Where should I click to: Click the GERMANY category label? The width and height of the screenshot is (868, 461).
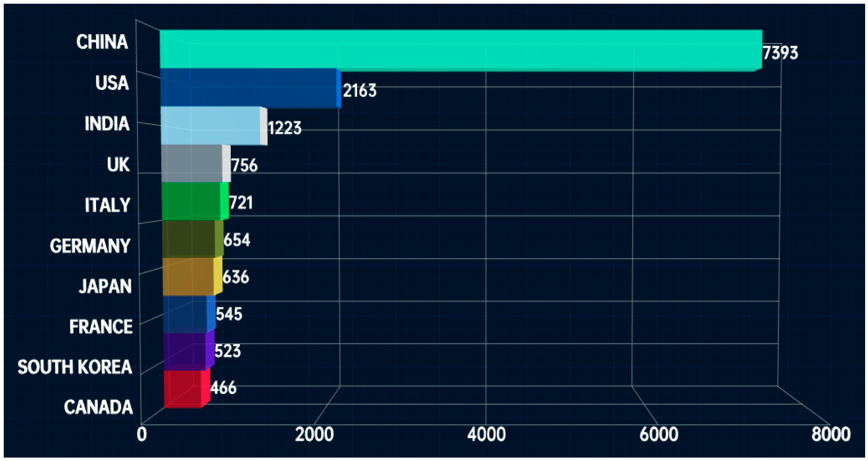click(x=90, y=246)
